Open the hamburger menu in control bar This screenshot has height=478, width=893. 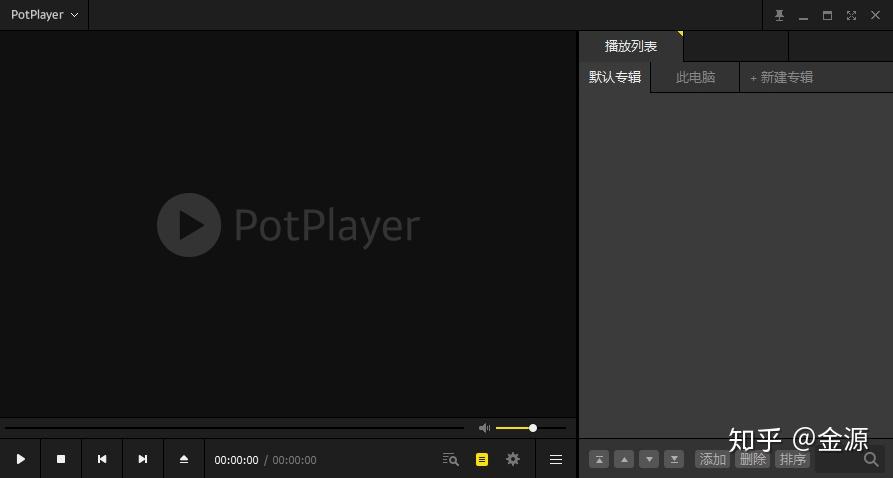(556, 459)
